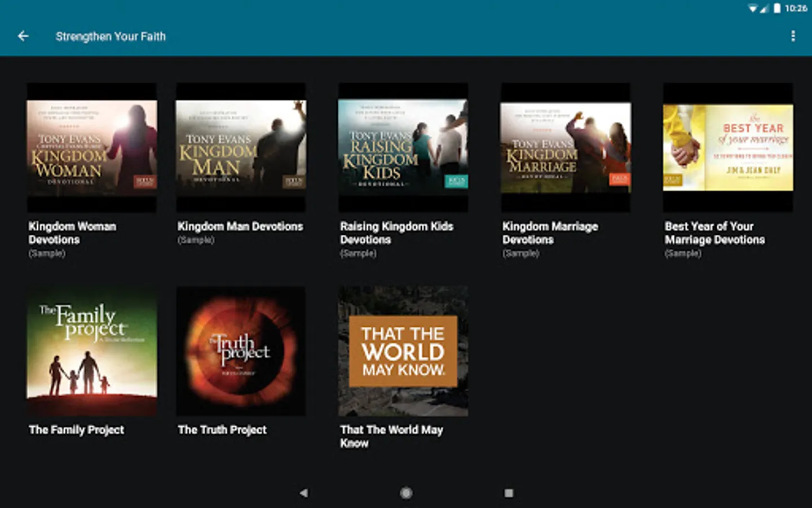
Task: Select the 'Kingdom Marriage Devotions' title text
Action: click(x=550, y=233)
